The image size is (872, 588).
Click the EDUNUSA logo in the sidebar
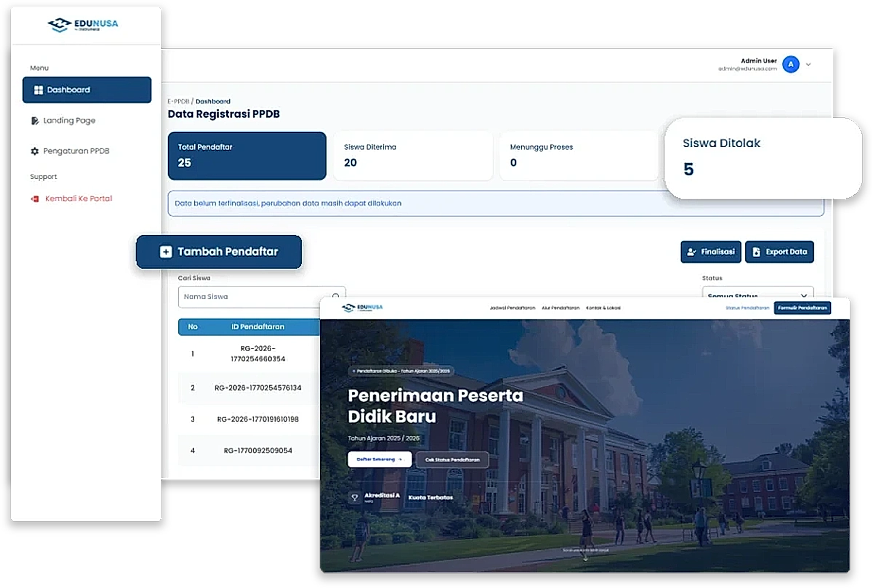(83, 25)
